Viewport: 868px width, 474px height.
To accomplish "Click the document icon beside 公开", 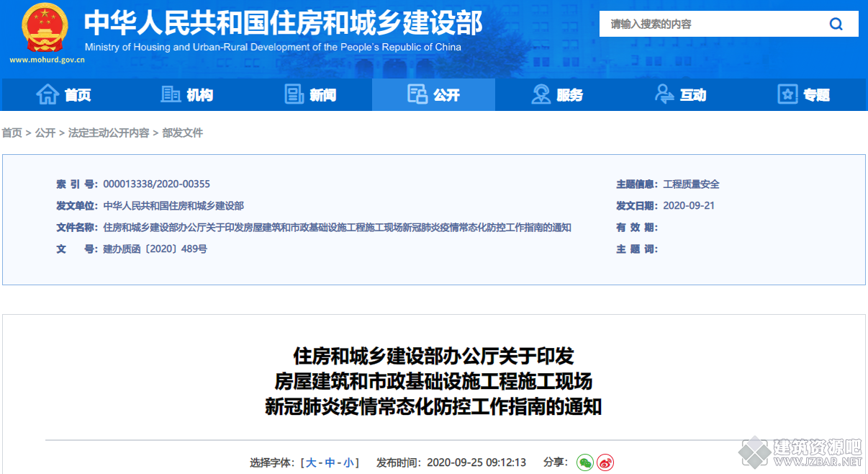I will point(417,94).
